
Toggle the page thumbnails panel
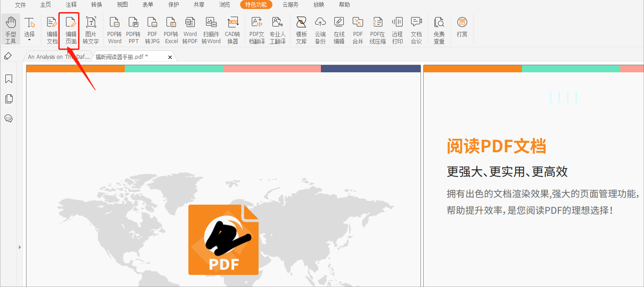point(9,99)
